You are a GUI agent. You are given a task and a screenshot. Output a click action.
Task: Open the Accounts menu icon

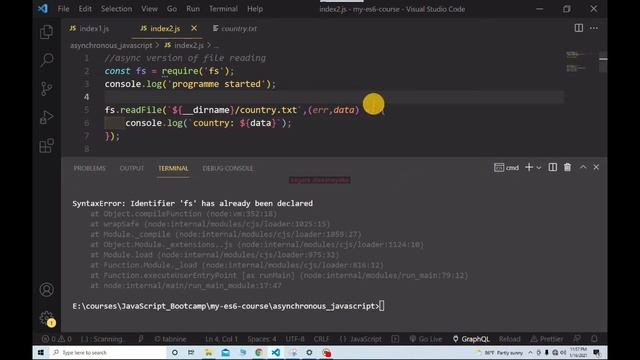(x=47, y=290)
